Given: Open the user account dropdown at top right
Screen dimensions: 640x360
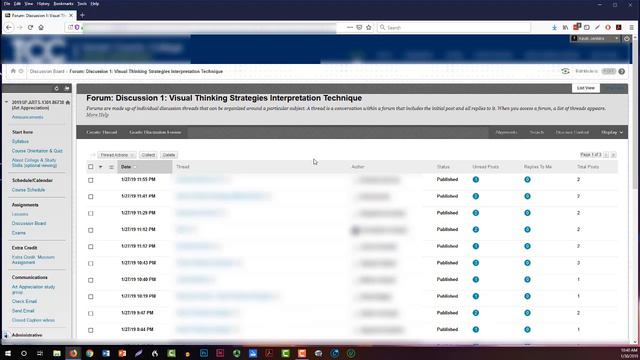Looking at the screenshot, I should [595, 38].
